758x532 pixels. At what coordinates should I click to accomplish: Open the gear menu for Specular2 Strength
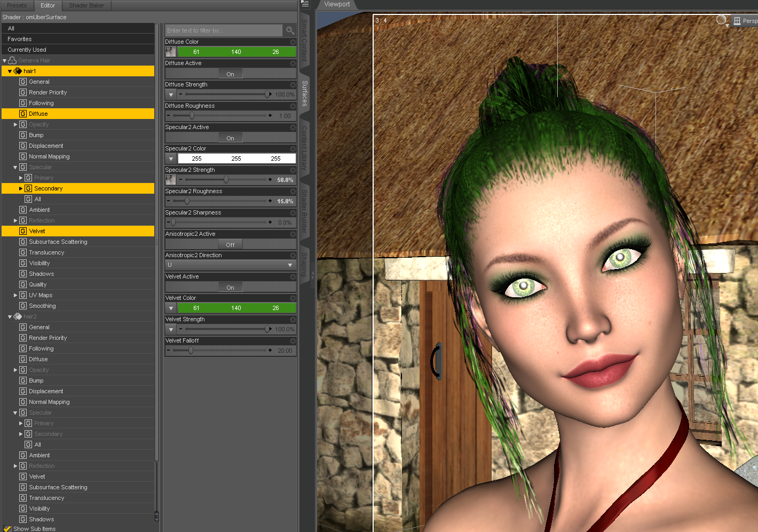click(x=293, y=170)
